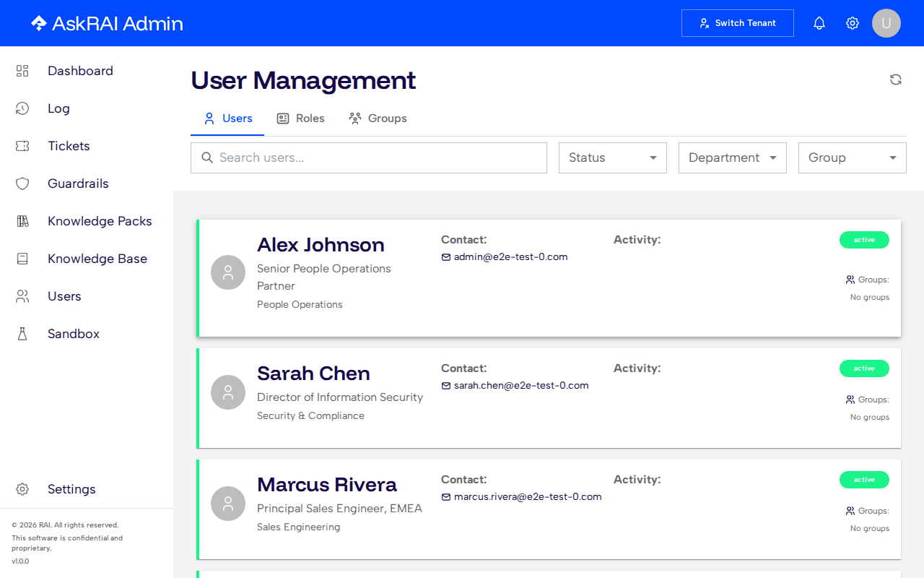
Task: Click the Knowledge Base icon
Action: [x=22, y=259]
